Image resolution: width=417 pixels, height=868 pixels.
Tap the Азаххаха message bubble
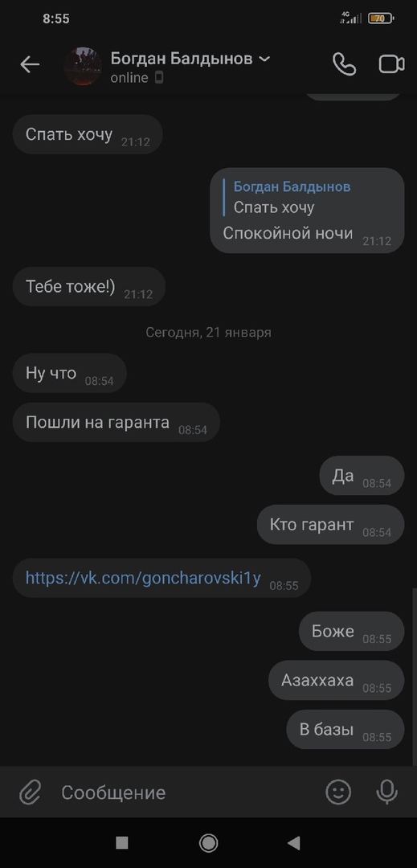click(337, 681)
